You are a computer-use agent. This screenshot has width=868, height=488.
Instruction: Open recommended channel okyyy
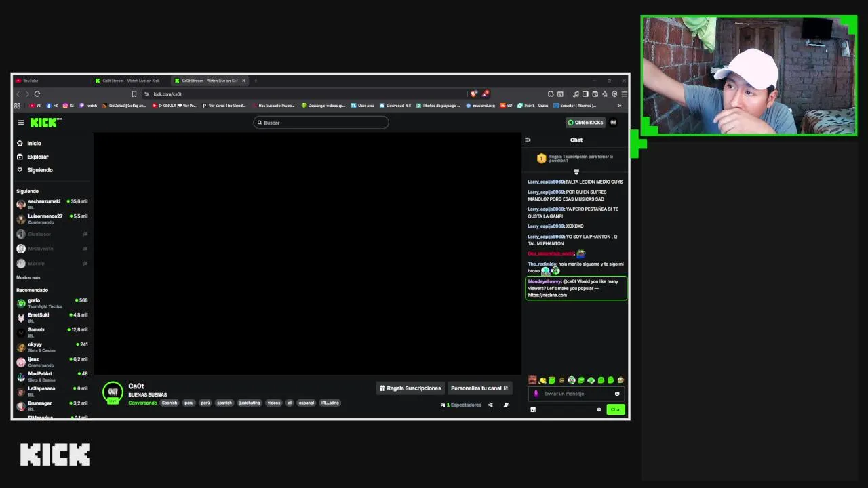[x=52, y=347]
